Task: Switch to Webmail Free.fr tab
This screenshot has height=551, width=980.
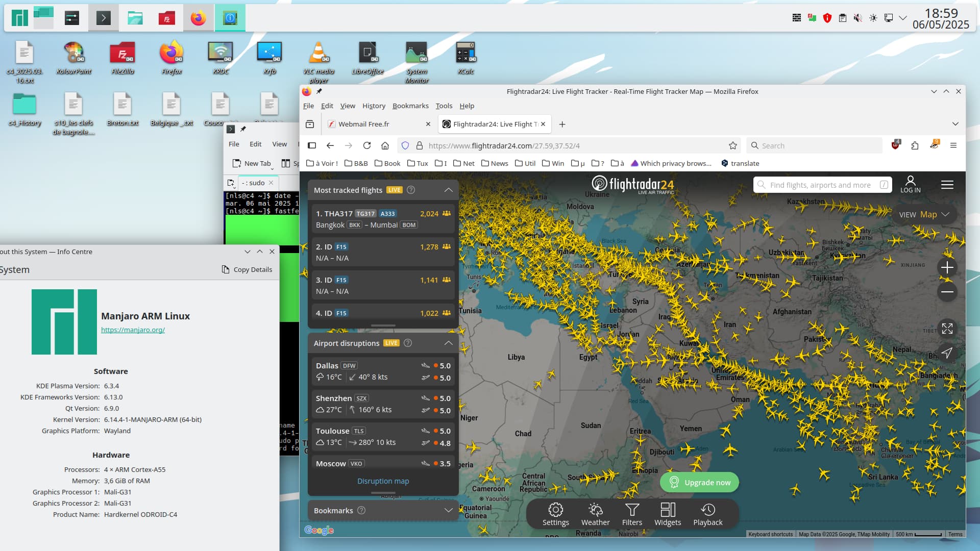Action: point(378,124)
